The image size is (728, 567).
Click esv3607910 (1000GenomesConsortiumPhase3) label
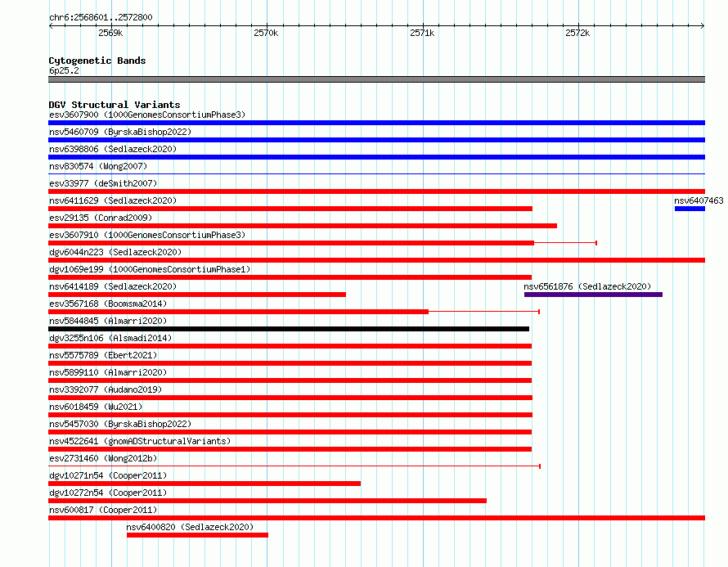point(147,235)
